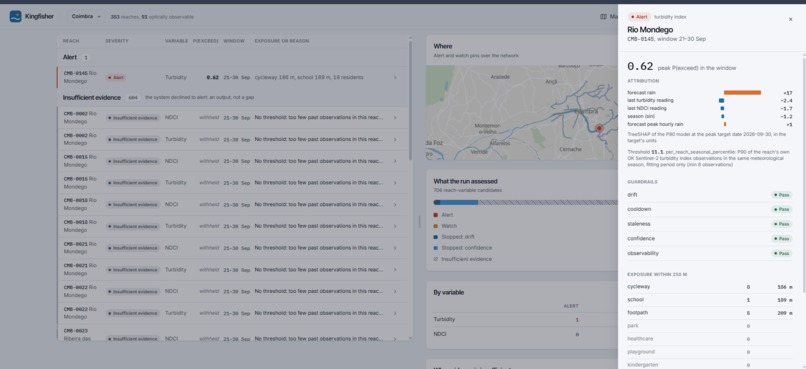Click the VARIABLE column header

click(176, 41)
